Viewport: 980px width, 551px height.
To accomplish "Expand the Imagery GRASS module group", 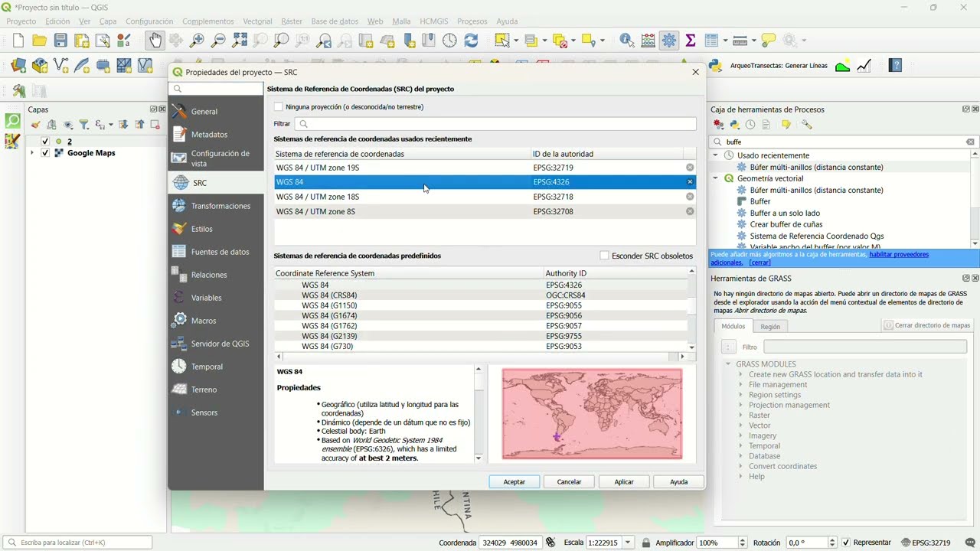I will pyautogui.click(x=741, y=435).
